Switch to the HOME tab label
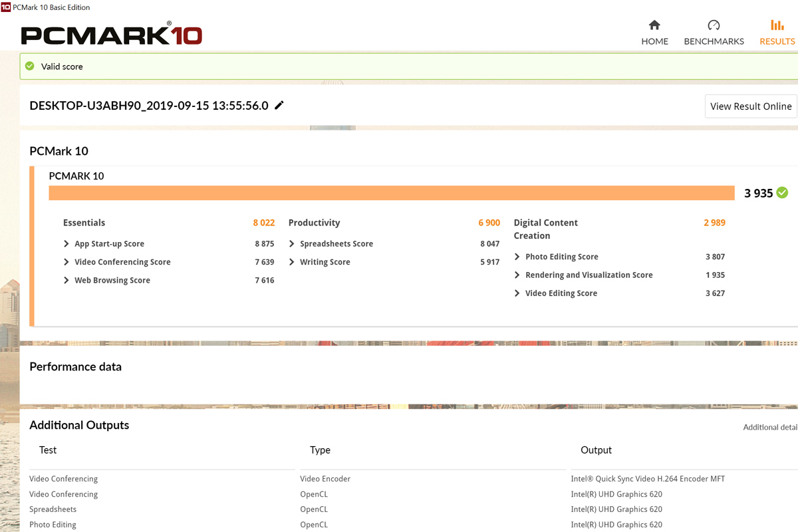798x532 pixels. (654, 41)
